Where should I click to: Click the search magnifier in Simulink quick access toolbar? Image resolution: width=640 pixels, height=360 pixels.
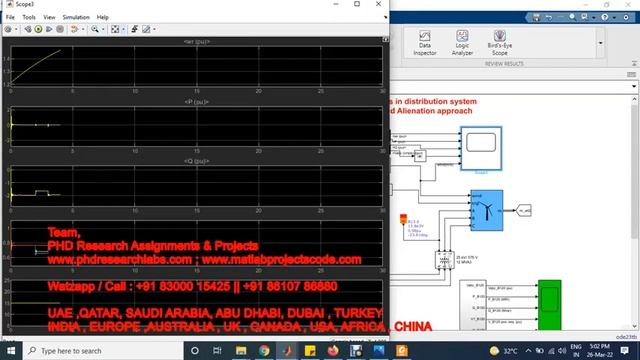(x=573, y=17)
